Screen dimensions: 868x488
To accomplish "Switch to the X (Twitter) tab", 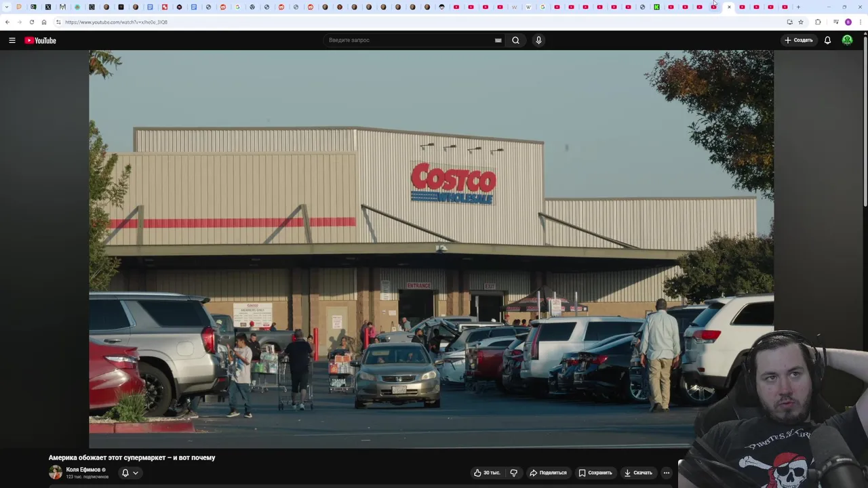I will pyautogui.click(x=48, y=7).
